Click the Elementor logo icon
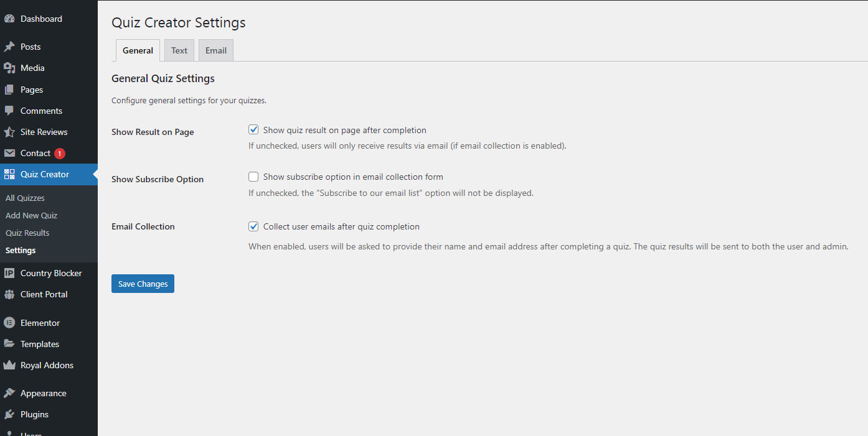This screenshot has height=436, width=868. (9, 323)
